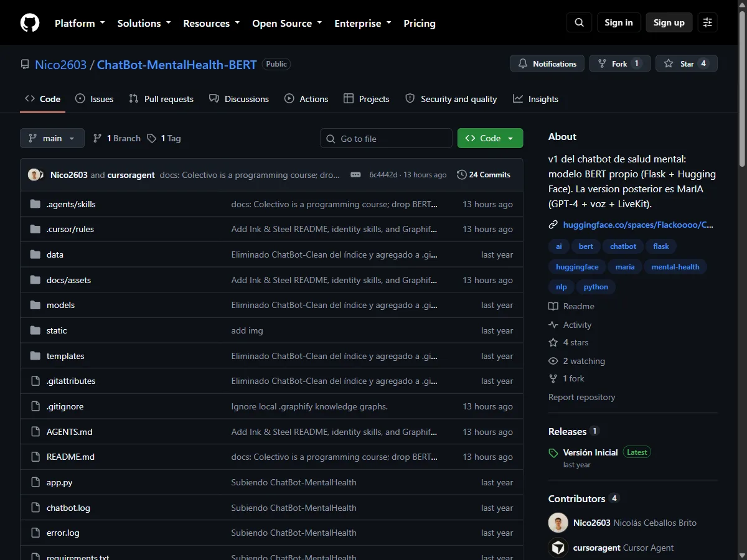Open the Discussions tab
Screen dimensions: 747x560
[239, 99]
